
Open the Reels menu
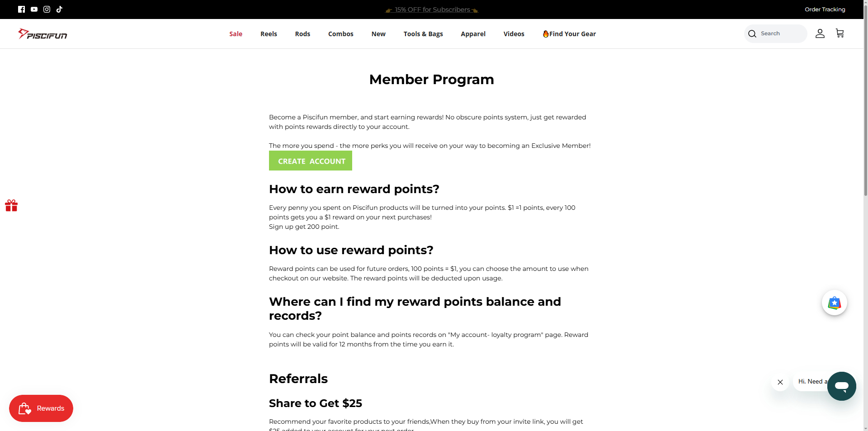(x=269, y=34)
